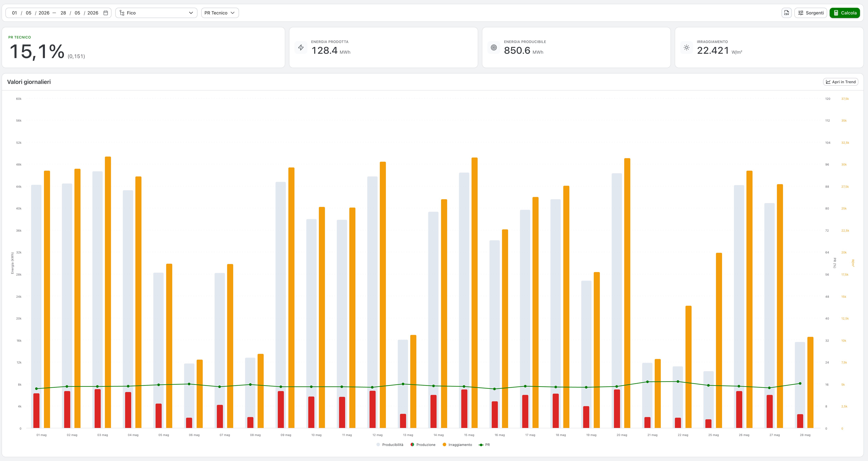The width and height of the screenshot is (868, 461).
Task: Click the orange irradiance bar for 25 mag
Action: [719, 340]
